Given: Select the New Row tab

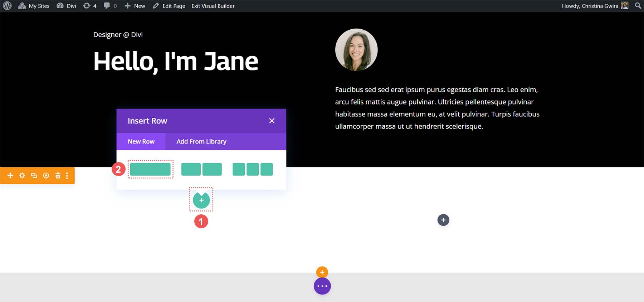Looking at the screenshot, I should coord(141,142).
